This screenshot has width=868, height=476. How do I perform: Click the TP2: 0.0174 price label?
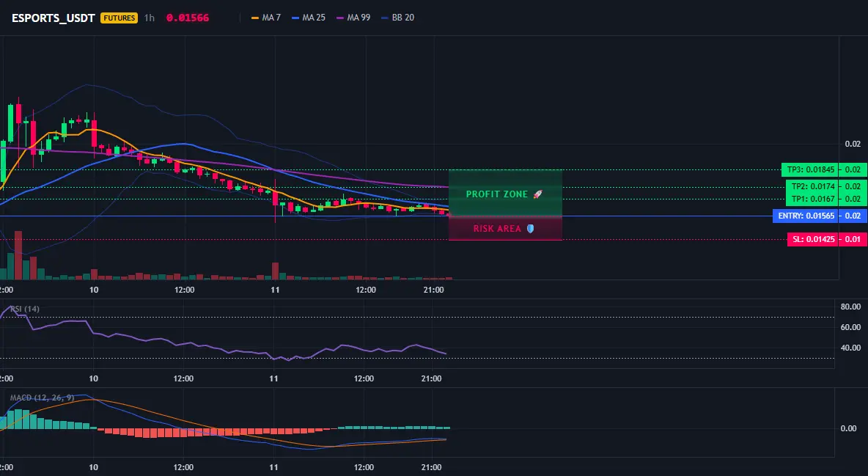[812, 186]
